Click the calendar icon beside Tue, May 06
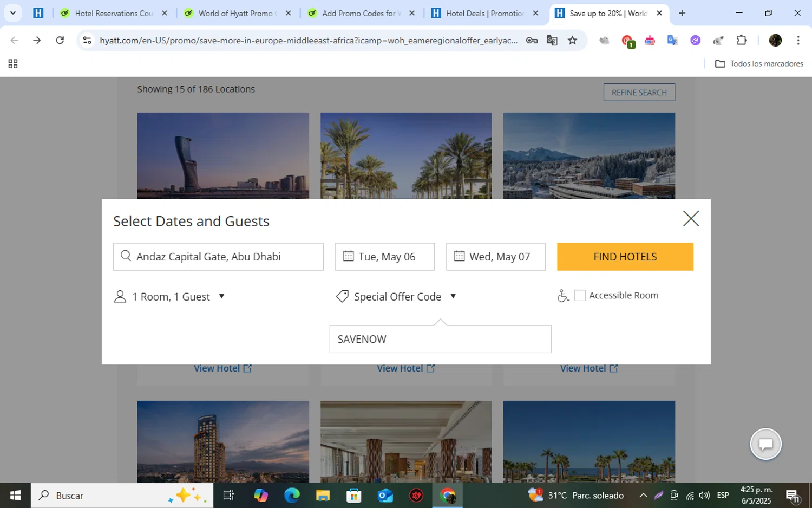Screen dimensions: 812x508 click(349, 256)
